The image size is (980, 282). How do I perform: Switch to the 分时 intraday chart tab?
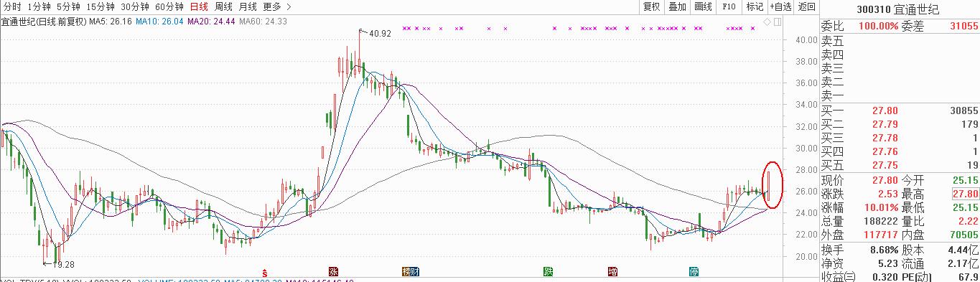pos(11,6)
